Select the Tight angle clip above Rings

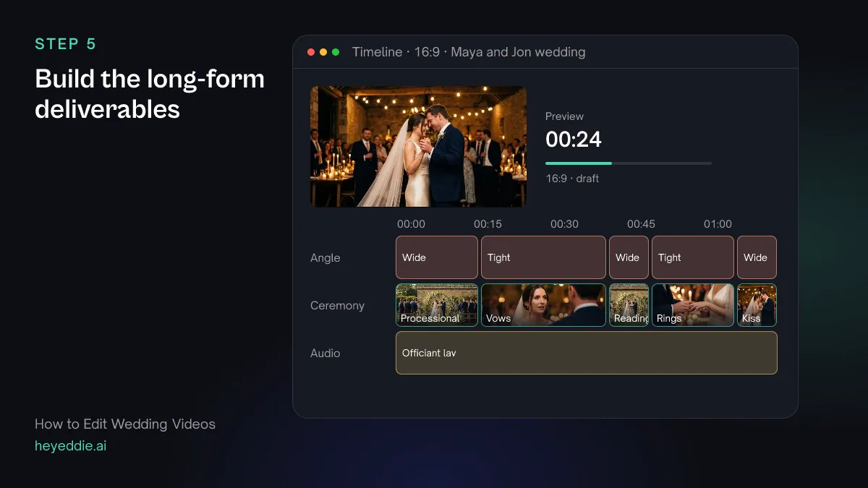(x=693, y=257)
